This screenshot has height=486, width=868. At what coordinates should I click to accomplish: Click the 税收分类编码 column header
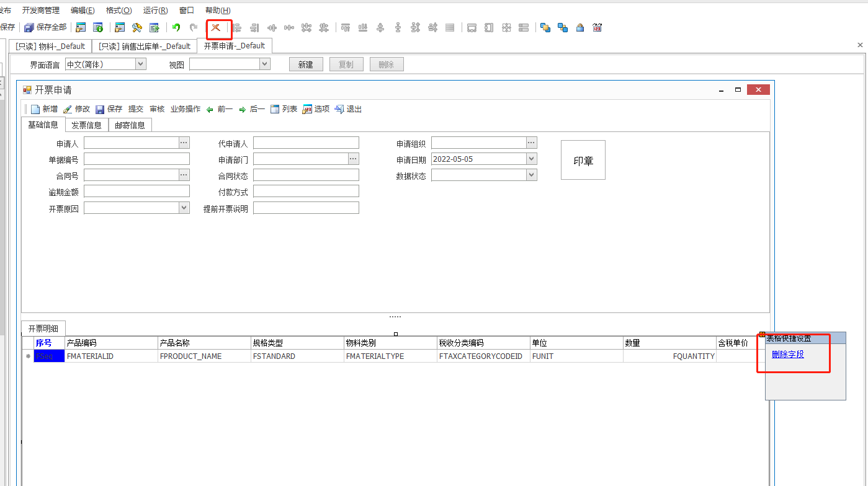point(484,343)
